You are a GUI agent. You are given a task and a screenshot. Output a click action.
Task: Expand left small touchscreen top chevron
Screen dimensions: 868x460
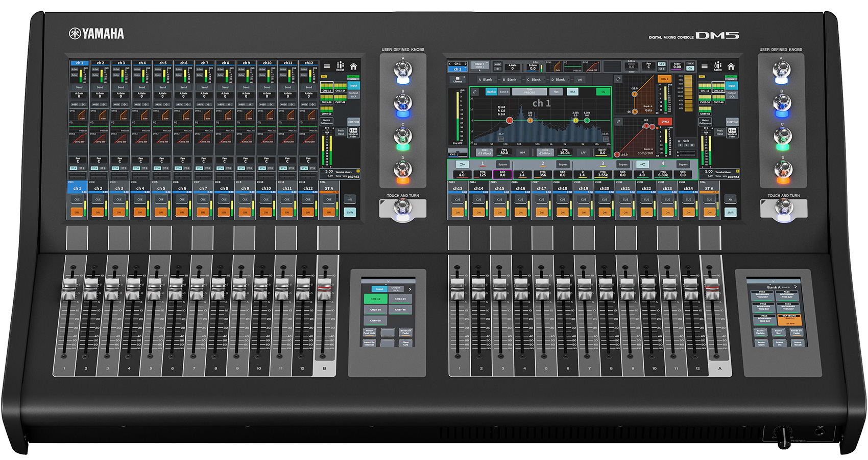pos(388,281)
